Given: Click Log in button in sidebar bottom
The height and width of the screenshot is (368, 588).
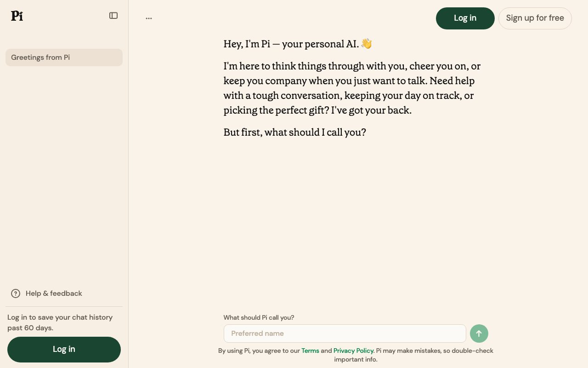Looking at the screenshot, I should point(64,349).
